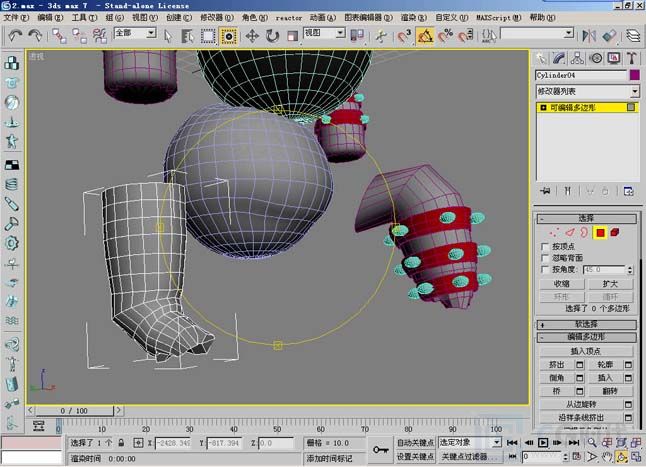Click the 挤出 button
Image resolution: width=646 pixels, height=467 pixels.
click(557, 365)
